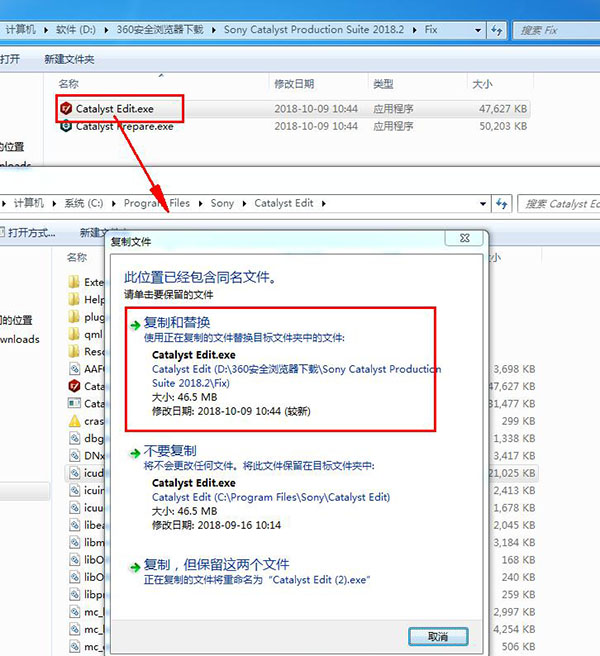Close the 复制文件 dialog
Viewport: 600px width, 656px height.
point(464,238)
